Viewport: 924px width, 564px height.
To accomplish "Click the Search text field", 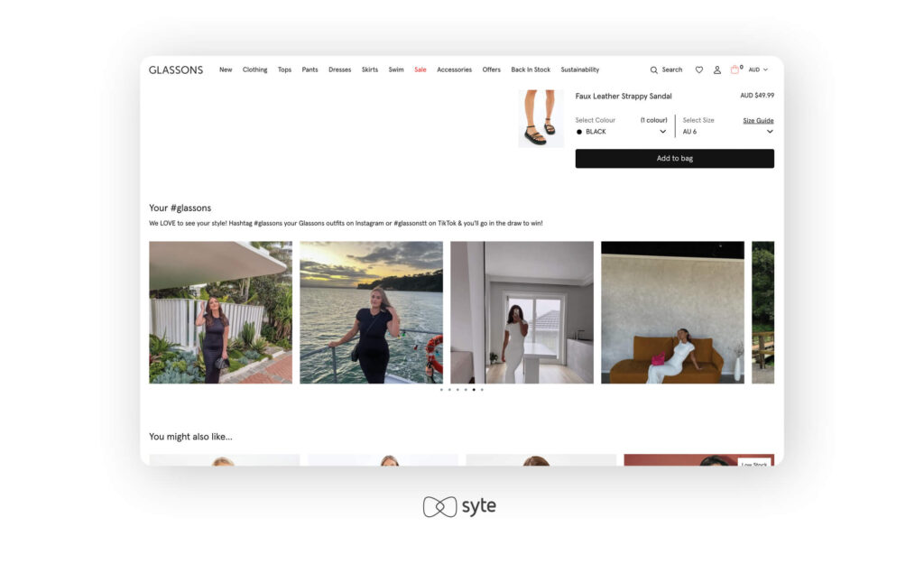I will click(x=671, y=69).
